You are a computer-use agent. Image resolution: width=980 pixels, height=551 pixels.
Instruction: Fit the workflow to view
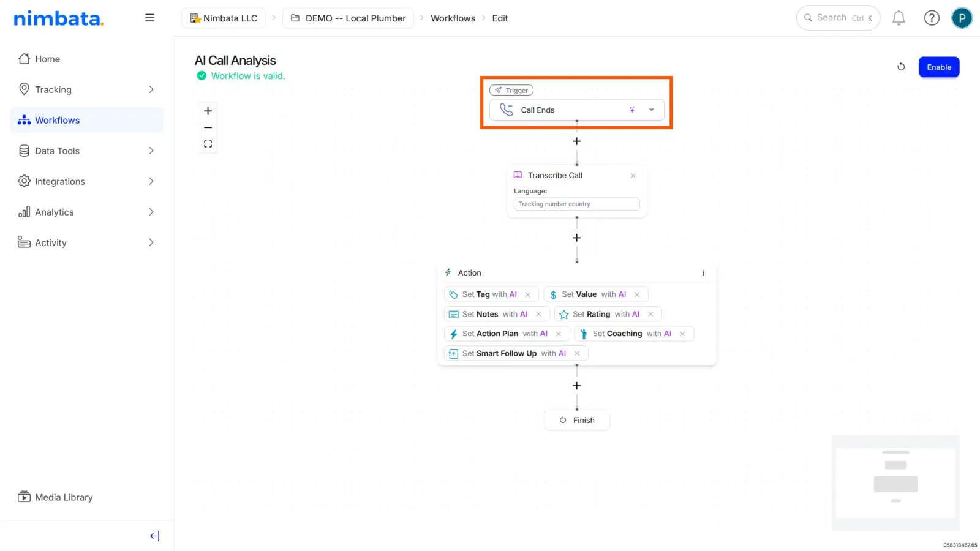[x=208, y=144]
